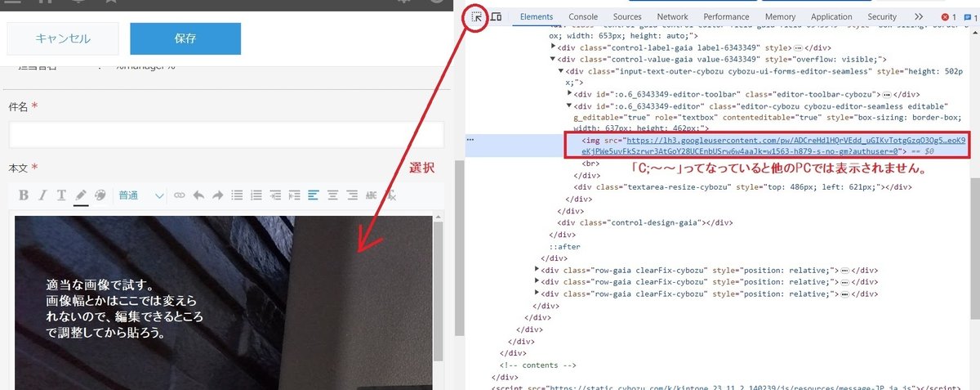Click the embedded image in the editor body
The image size is (980, 390).
coord(223,303)
